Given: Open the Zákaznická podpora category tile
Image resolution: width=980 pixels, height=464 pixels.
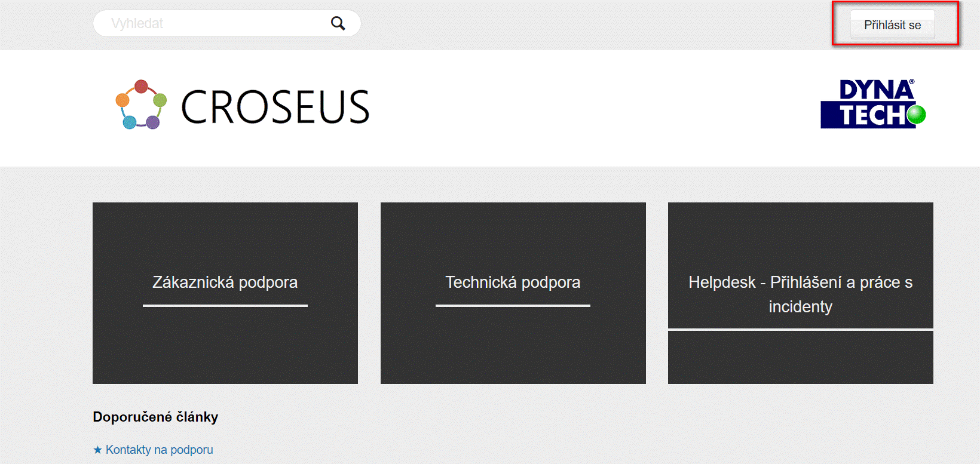Looking at the screenshot, I should point(225,293).
